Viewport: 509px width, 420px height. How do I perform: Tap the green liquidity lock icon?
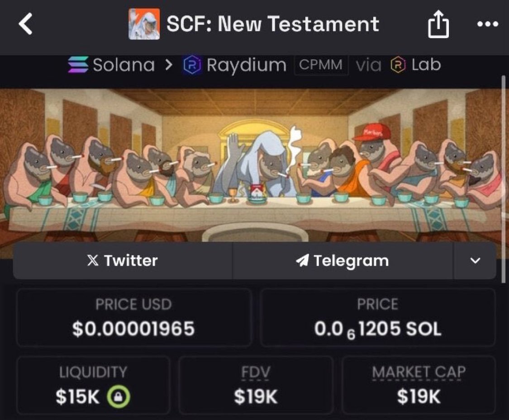tap(119, 396)
